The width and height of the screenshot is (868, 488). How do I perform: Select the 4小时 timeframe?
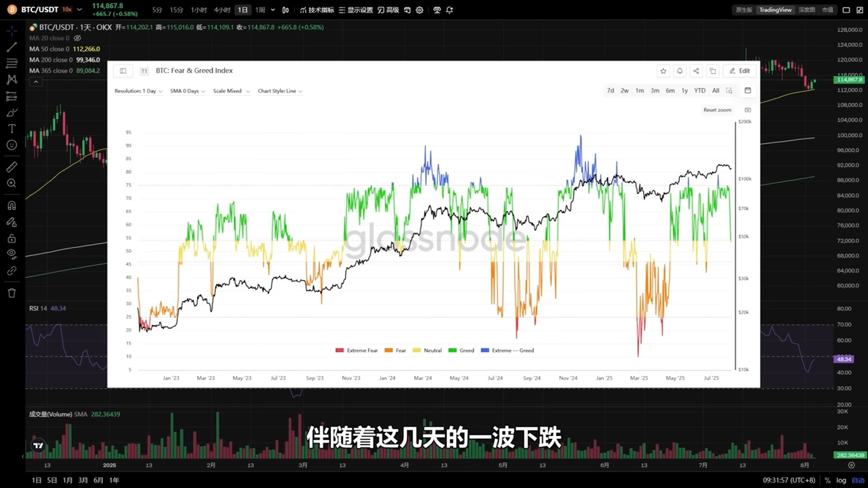222,10
